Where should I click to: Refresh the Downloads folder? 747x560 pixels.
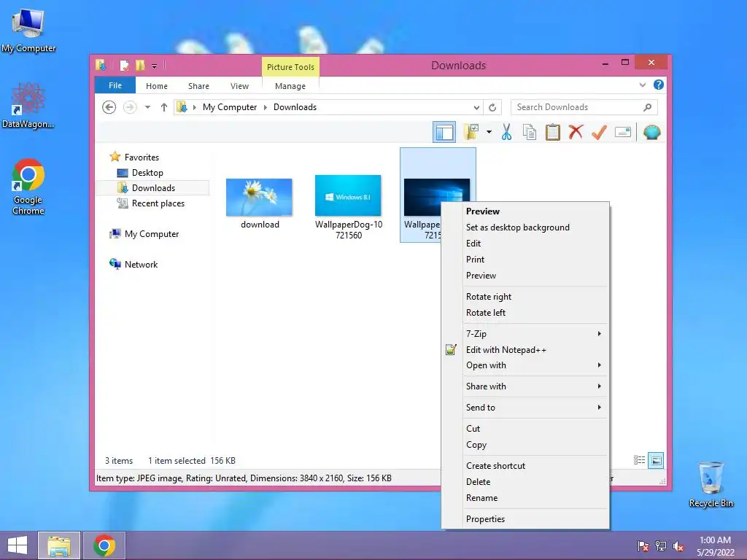(492, 107)
